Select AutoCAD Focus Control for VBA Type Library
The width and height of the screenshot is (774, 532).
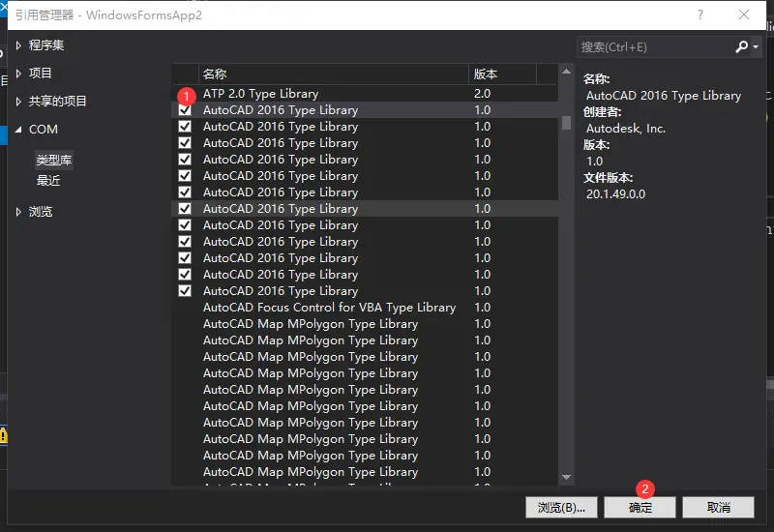(x=366, y=308)
